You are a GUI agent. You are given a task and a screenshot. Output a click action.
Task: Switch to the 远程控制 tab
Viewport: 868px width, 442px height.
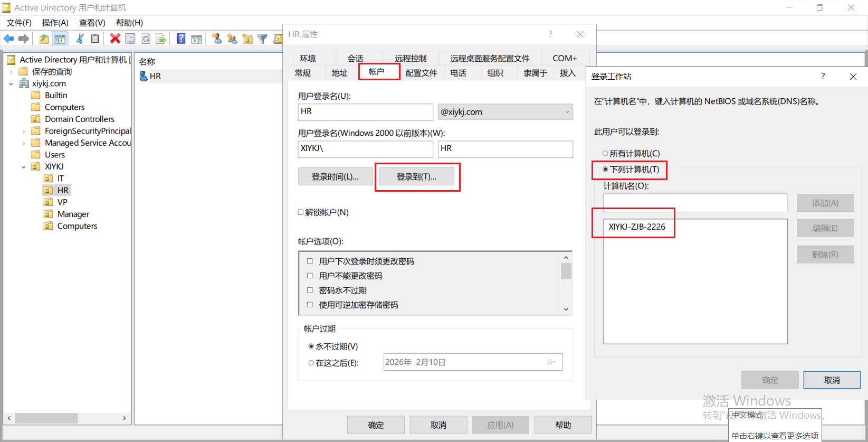click(411, 58)
